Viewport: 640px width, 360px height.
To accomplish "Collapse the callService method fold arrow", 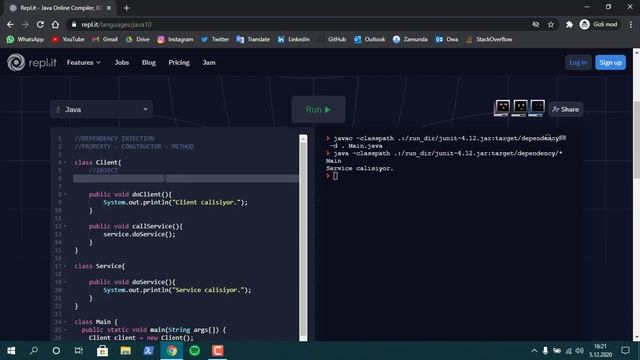I will (65, 226).
